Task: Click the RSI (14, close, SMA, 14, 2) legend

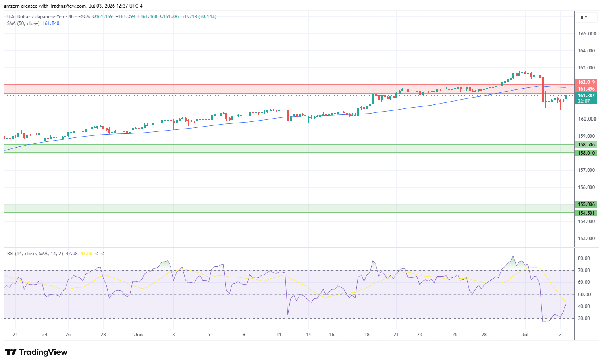Action: click(35, 254)
